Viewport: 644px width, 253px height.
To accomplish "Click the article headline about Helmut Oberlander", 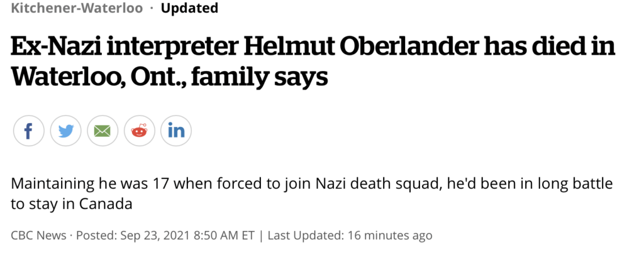I will coord(313,62).
